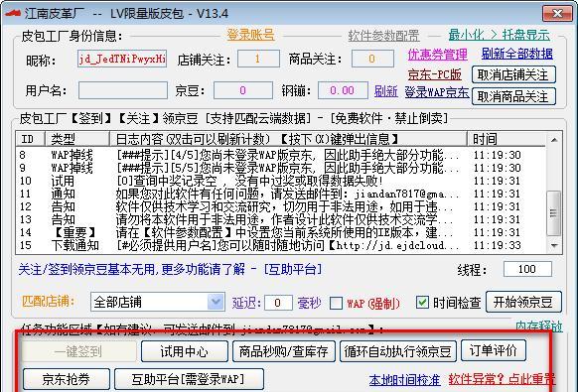Select log row 13 告知
This screenshot has width=578, height=392.
click(280, 219)
